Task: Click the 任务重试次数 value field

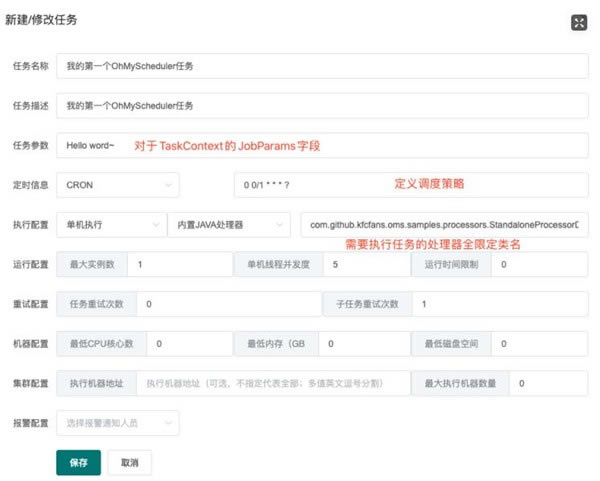Action: point(229,304)
